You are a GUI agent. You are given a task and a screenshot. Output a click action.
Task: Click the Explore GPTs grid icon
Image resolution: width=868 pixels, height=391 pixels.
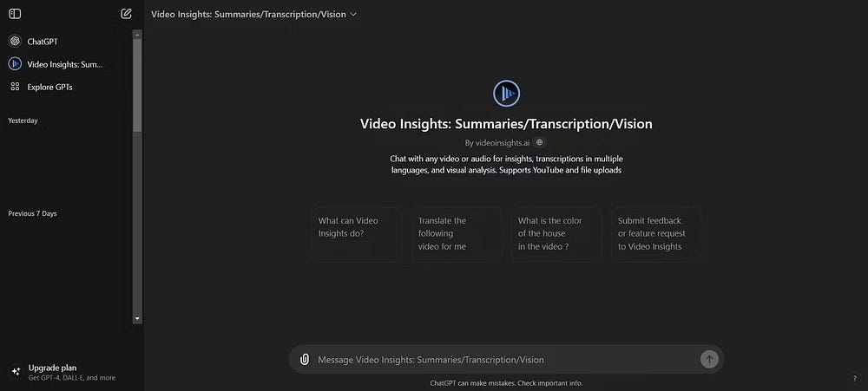click(15, 87)
